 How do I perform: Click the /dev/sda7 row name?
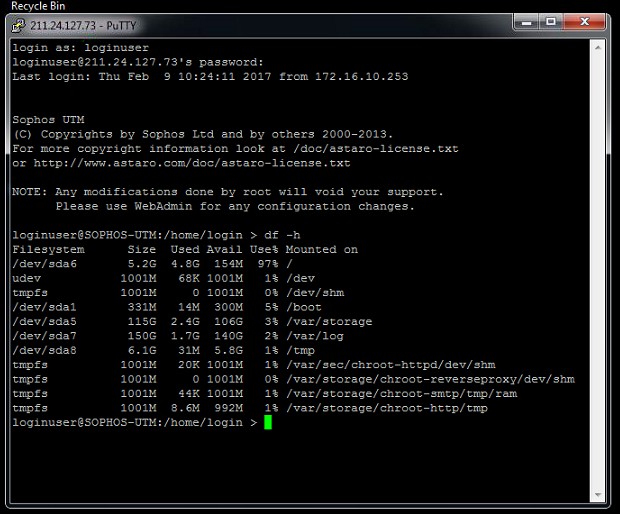tap(44, 336)
